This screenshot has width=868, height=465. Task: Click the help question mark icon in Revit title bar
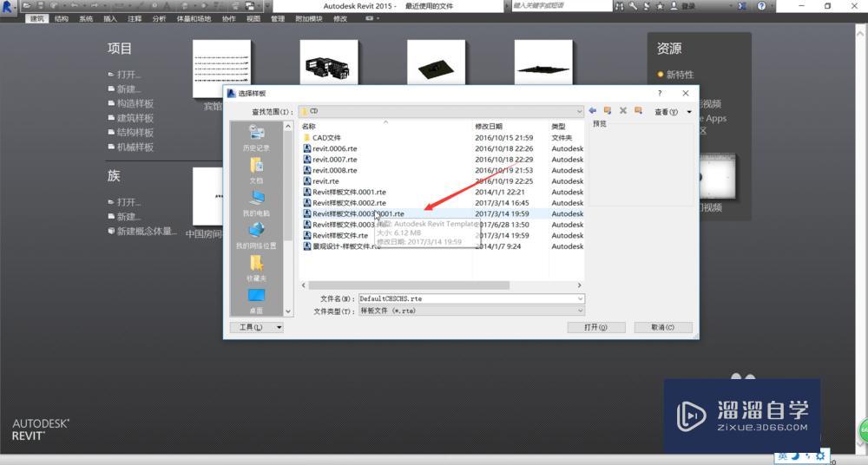pyautogui.click(x=762, y=6)
